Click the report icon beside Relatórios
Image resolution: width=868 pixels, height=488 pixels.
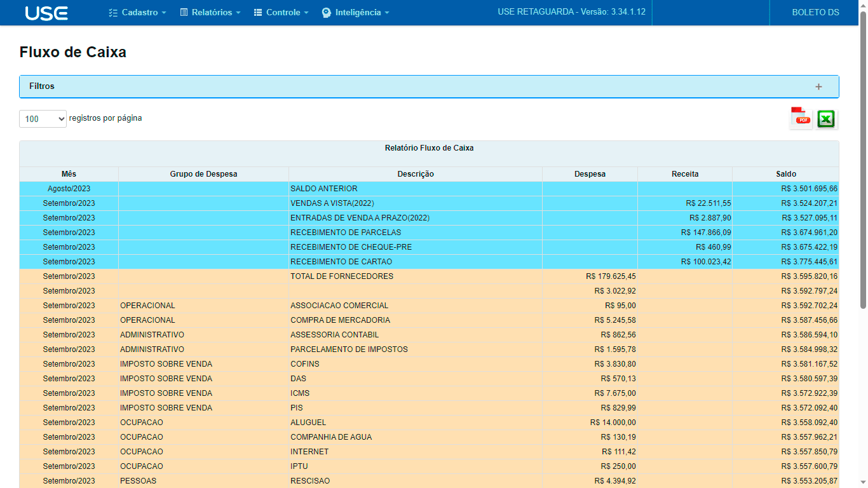[x=184, y=13]
